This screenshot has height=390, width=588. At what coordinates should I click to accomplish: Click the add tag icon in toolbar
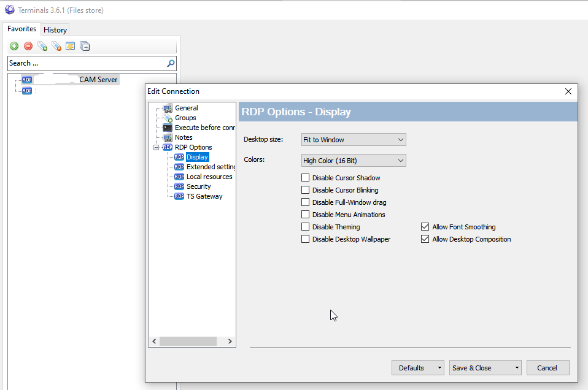[x=42, y=46]
